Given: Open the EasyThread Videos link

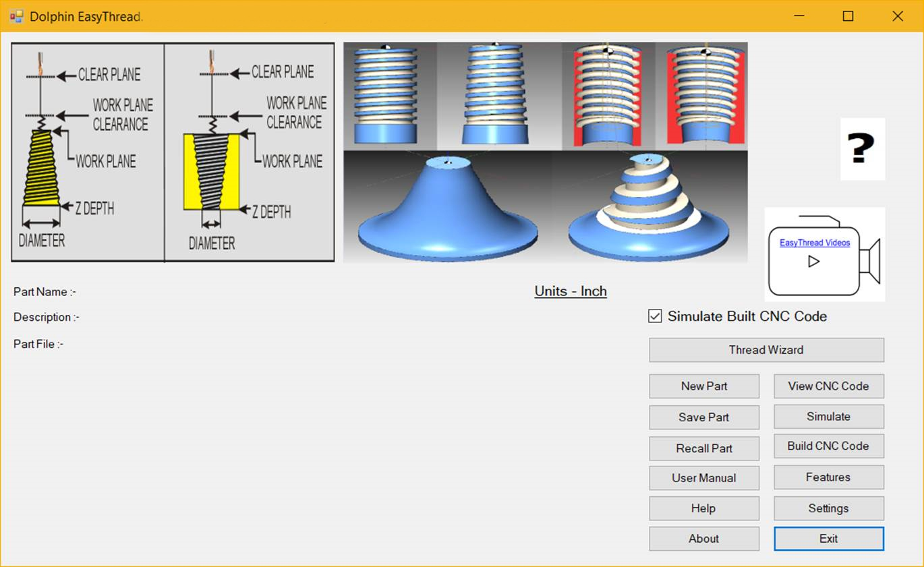Looking at the screenshot, I should 813,243.
